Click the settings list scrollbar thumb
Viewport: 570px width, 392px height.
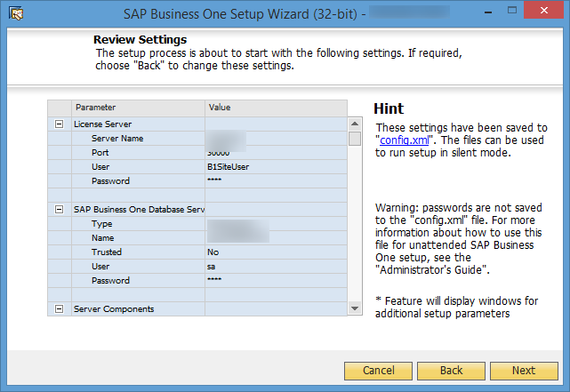tap(355, 139)
